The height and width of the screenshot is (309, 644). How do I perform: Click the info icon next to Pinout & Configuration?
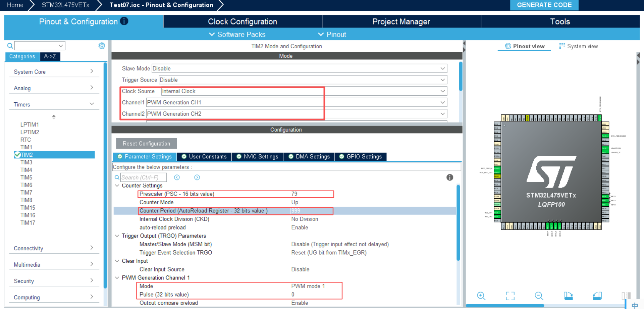pos(124,21)
